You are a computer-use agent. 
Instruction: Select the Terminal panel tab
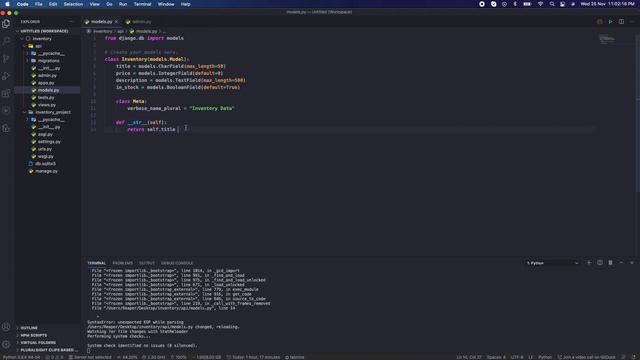[97, 263]
